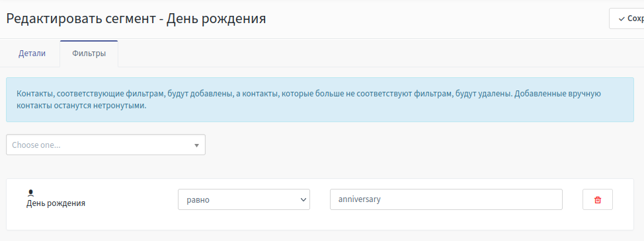Click the word anniversary in the text box

click(x=360, y=199)
